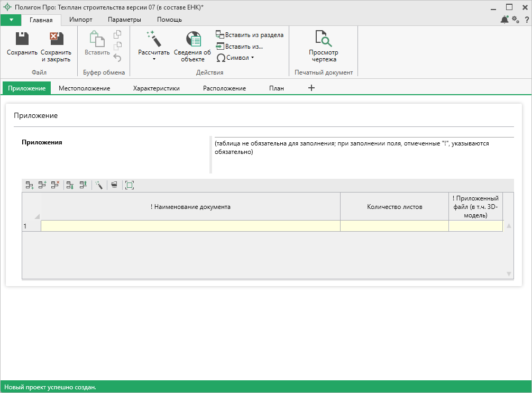Open Сведения об объекте

tap(192, 46)
